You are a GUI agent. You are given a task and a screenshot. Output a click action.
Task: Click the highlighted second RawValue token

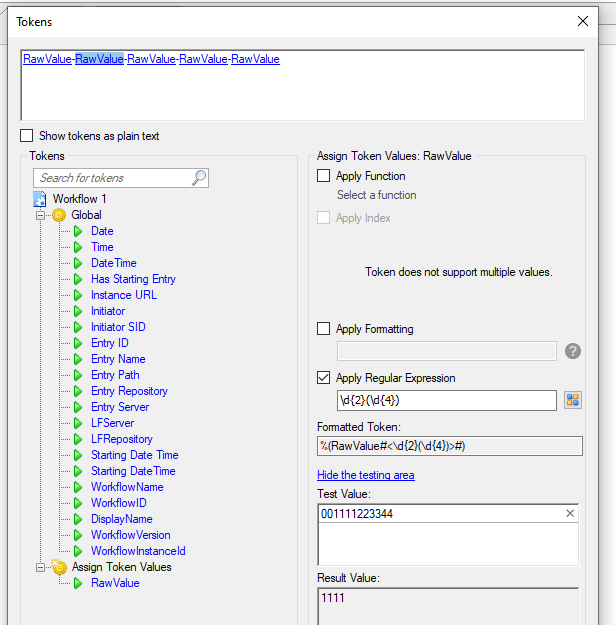coord(99,59)
